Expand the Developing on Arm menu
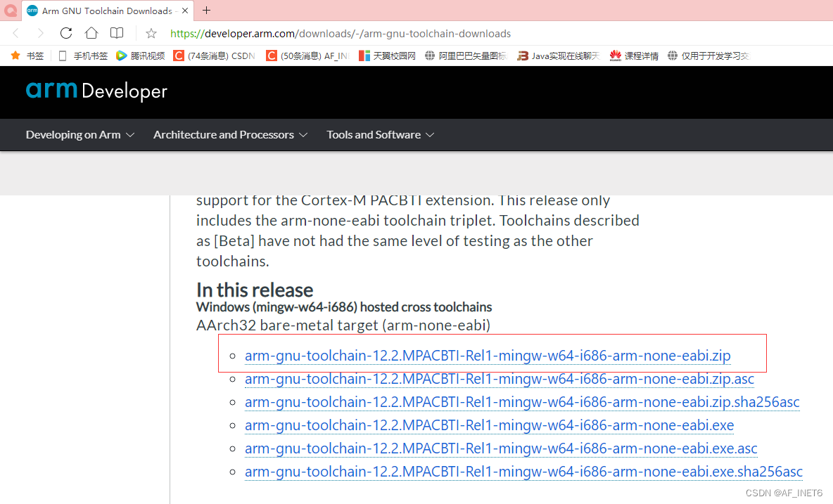The width and height of the screenshot is (833, 504). 80,135
